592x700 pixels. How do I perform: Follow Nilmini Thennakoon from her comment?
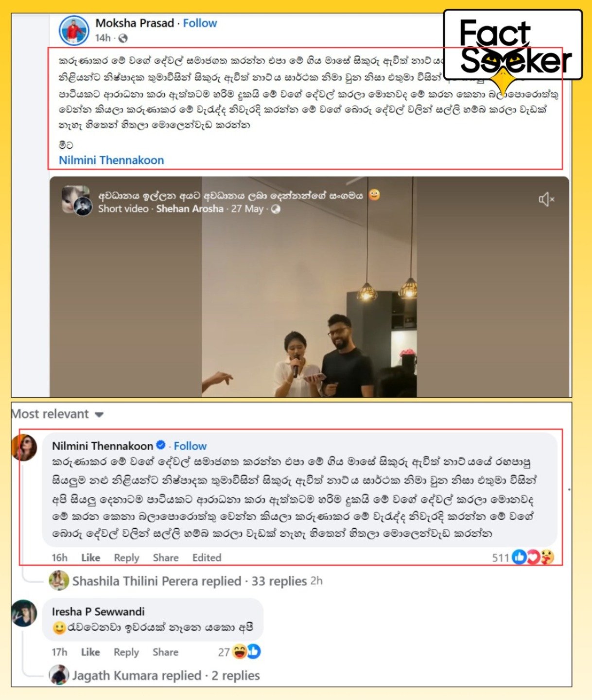[x=190, y=446]
